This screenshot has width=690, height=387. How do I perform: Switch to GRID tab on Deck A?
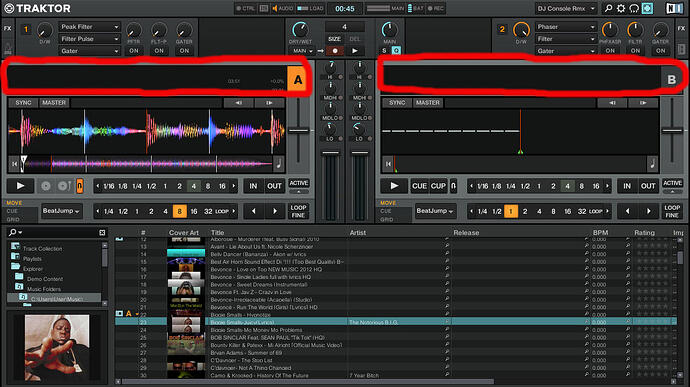point(13,219)
